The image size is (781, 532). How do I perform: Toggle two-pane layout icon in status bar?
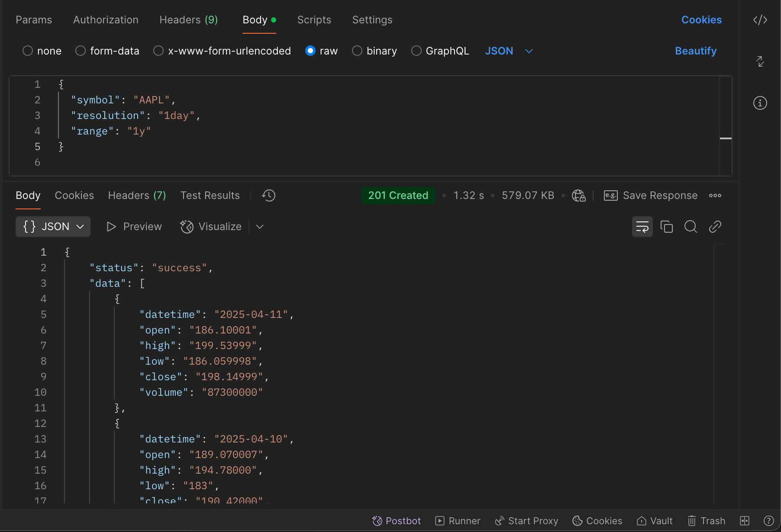coord(745,521)
